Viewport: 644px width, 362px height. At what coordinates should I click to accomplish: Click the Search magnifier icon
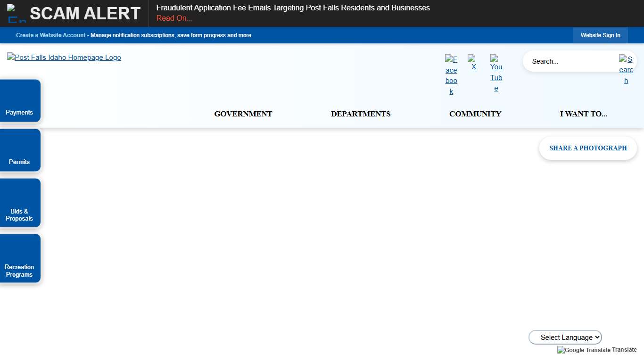click(626, 69)
